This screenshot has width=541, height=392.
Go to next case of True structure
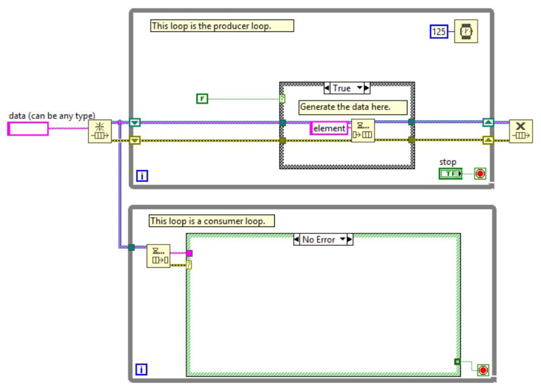click(367, 88)
